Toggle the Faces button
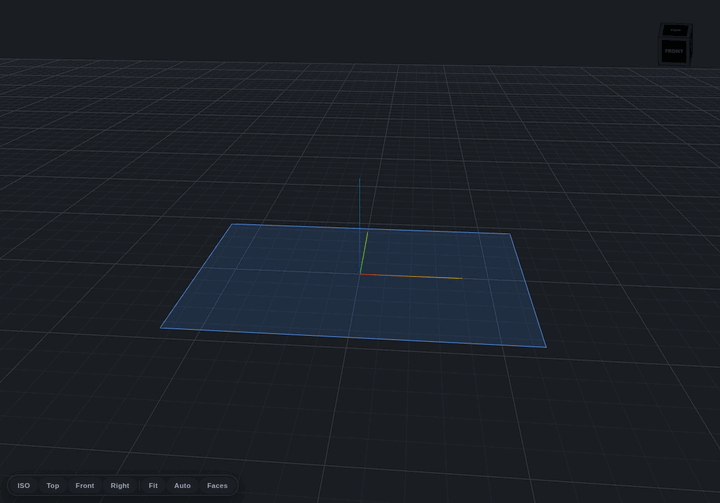Screen dimensions: 720x503 217,486
